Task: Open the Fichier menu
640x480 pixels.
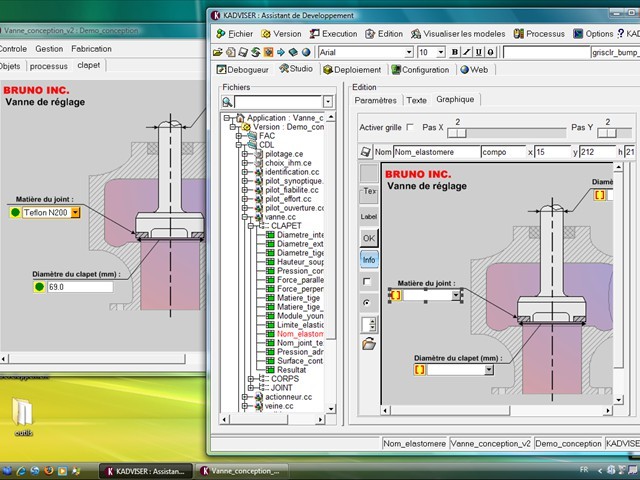Action: (x=235, y=34)
